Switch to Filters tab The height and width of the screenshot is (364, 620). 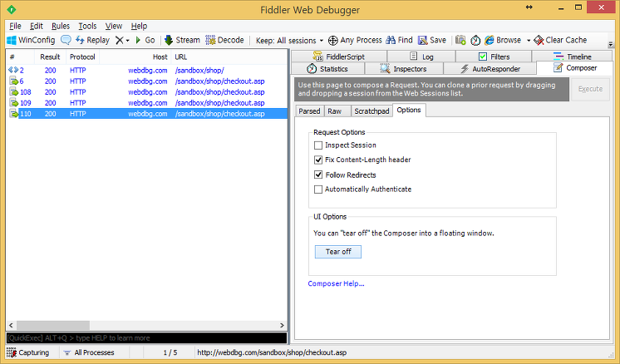coord(494,57)
